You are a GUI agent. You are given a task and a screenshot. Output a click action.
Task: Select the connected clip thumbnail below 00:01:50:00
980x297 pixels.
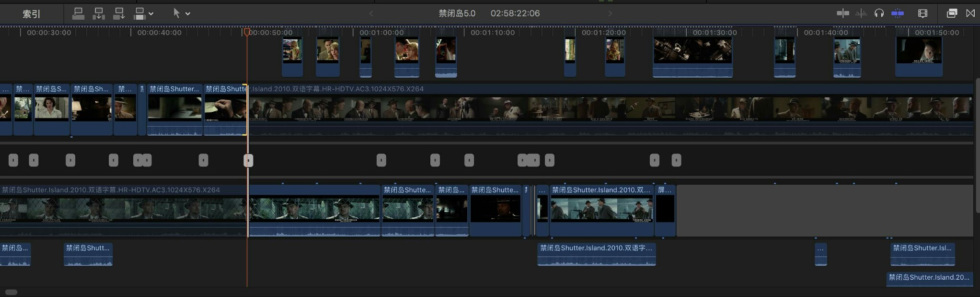click(x=919, y=57)
